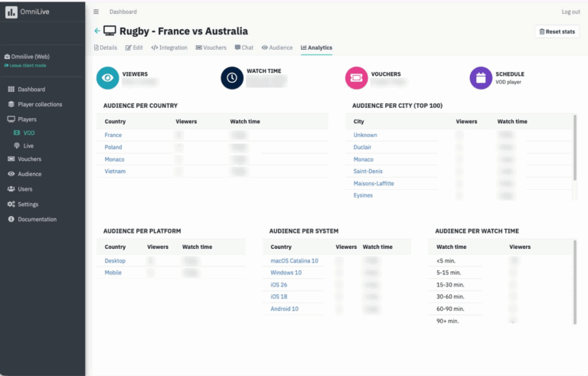Image resolution: width=588 pixels, height=376 pixels.
Task: Open Documentation from the sidebar
Action: 32,219
